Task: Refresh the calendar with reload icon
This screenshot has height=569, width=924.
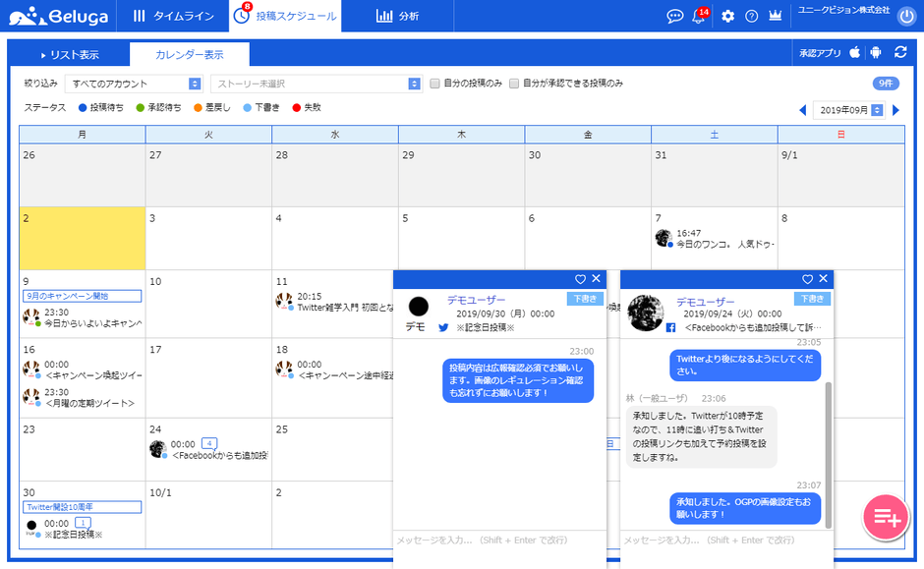Action: [x=900, y=53]
